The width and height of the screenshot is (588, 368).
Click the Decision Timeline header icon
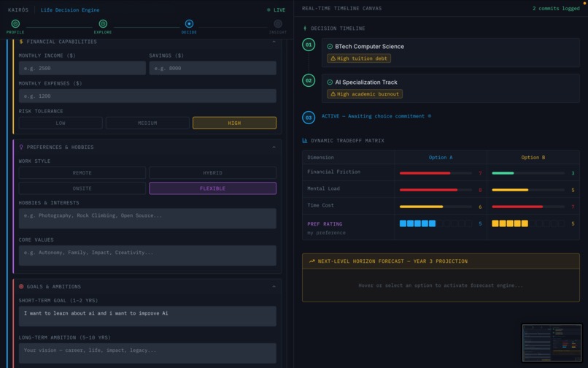(x=305, y=28)
